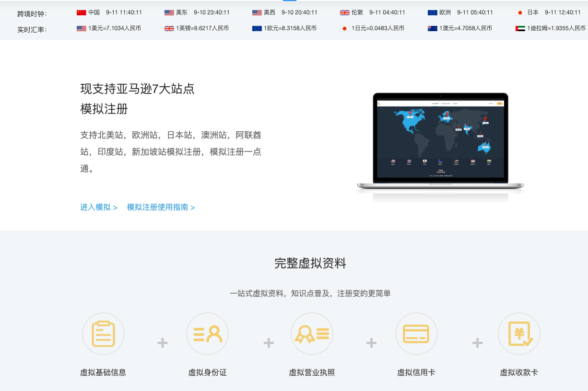This screenshot has height=391, width=588.
Task: Click the 现支持亚马逊7大站点 heading
Action: pyautogui.click(x=138, y=89)
